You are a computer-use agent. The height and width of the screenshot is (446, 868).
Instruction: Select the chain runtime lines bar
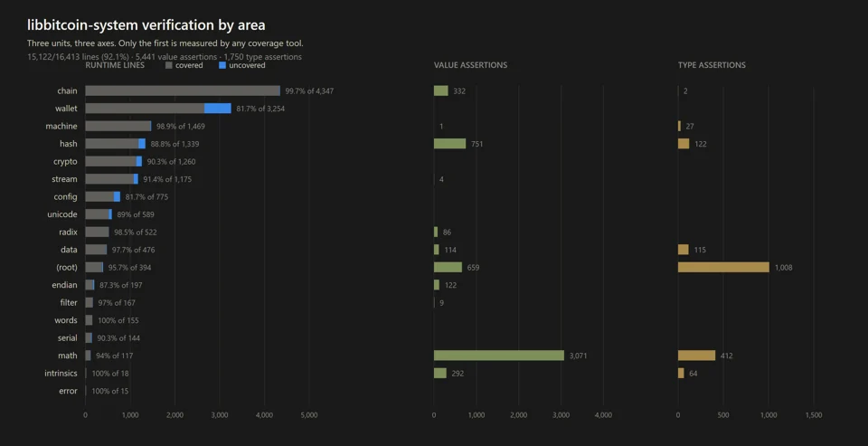pyautogui.click(x=183, y=90)
